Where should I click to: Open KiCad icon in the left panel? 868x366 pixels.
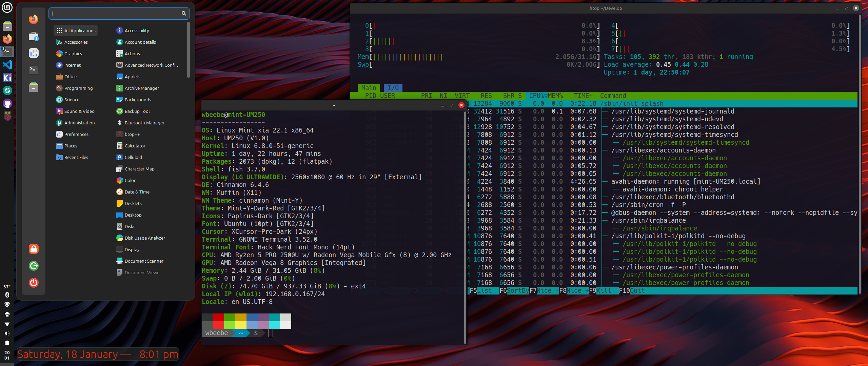(x=7, y=78)
